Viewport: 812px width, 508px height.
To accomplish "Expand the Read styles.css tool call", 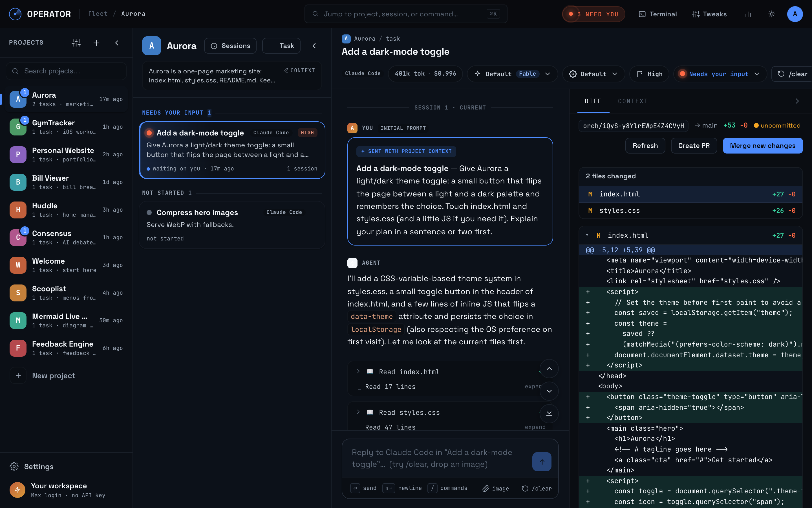I will pos(358,412).
